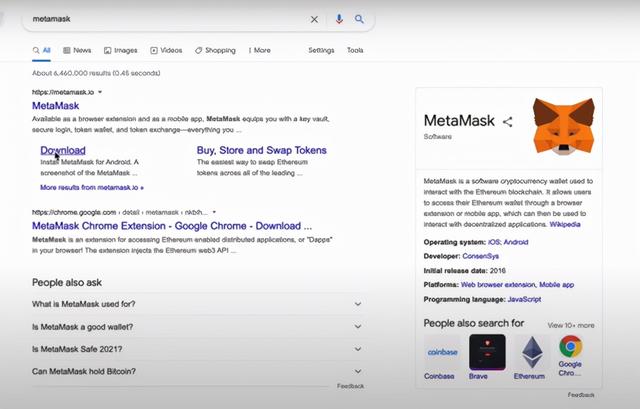Share the MetaMask knowledge panel
This screenshot has width=640, height=409.
(x=507, y=122)
